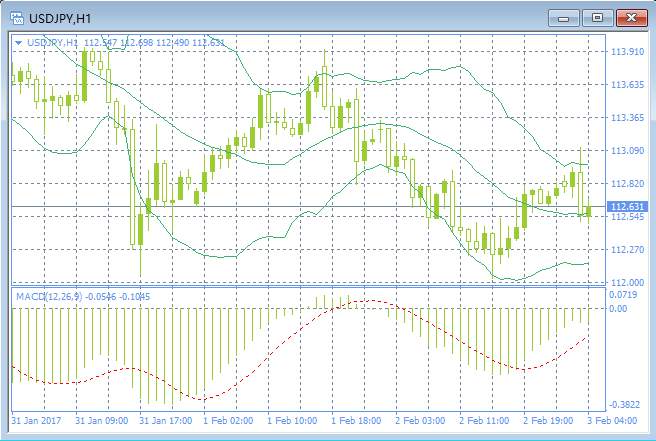Click the 112.270 price scale value
This screenshot has height=441, width=656.
627,249
